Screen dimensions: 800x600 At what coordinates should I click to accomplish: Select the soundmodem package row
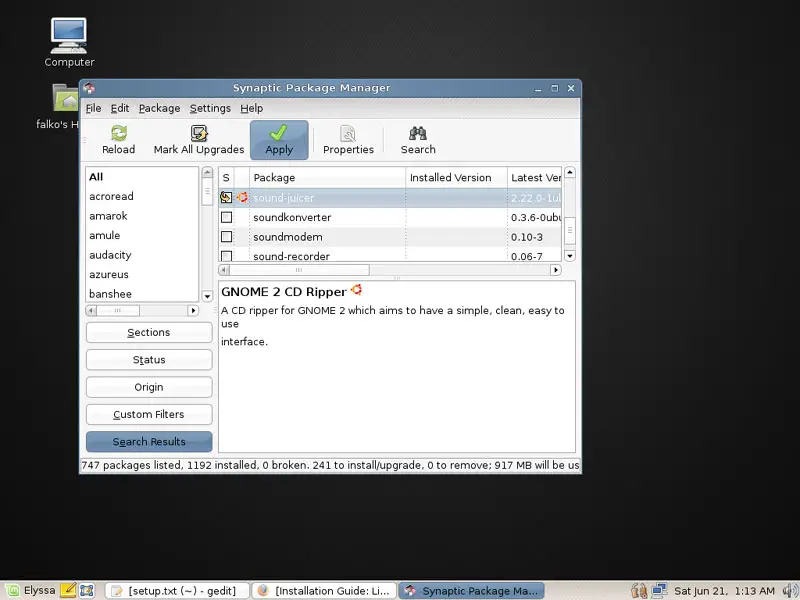(x=390, y=237)
